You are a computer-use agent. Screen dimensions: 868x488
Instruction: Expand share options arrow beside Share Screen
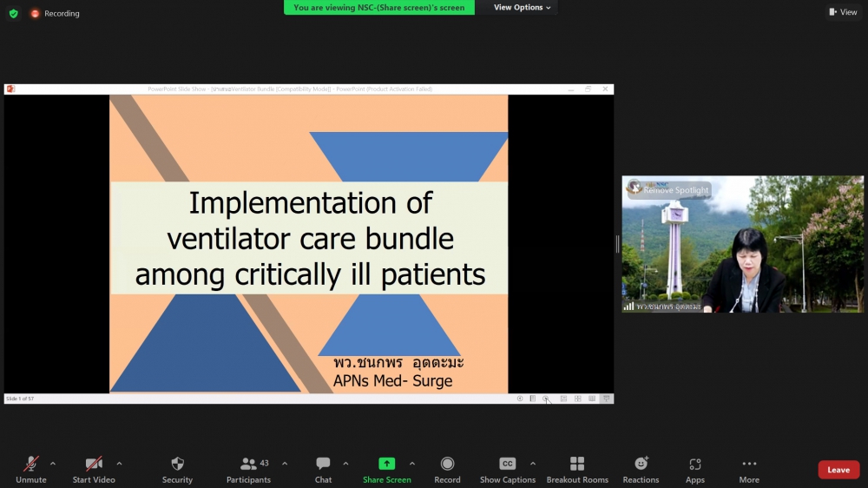(412, 464)
